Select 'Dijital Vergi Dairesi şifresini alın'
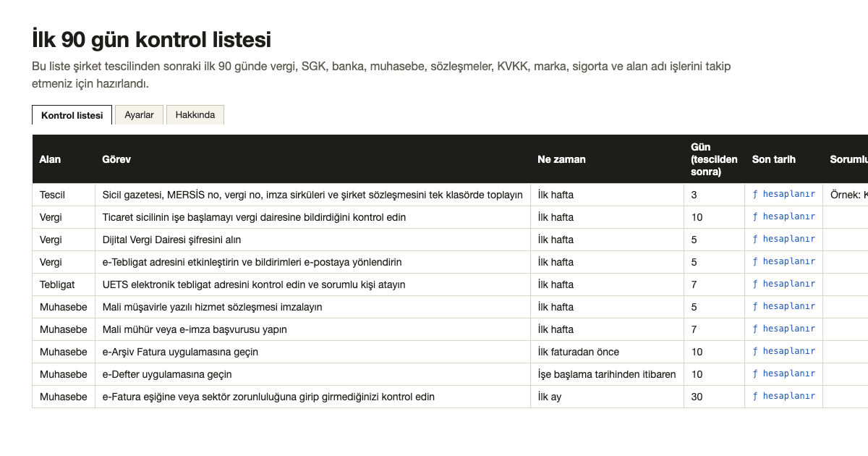This screenshot has height=456, width=868. click(313, 240)
